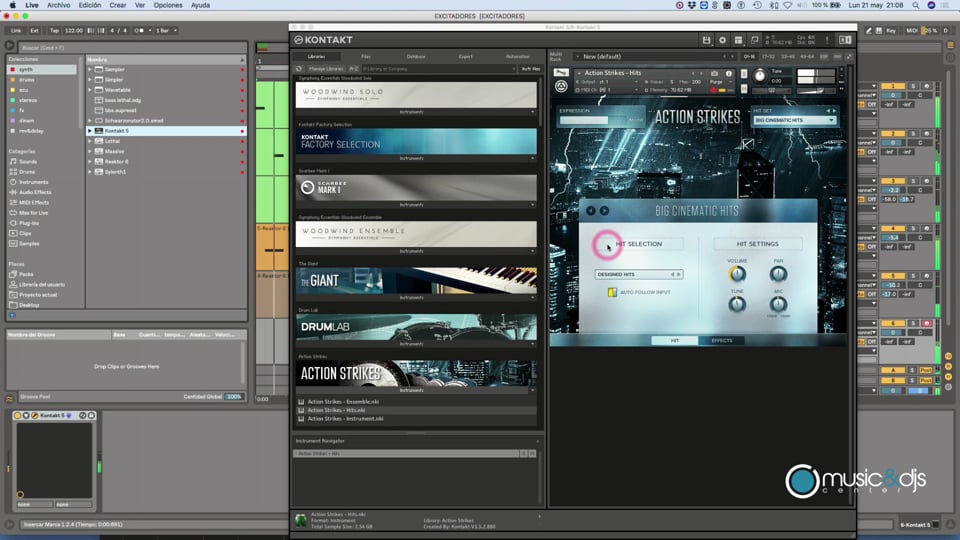Viewport: 960px width, 540px height.
Task: Click Ableton draw mode pencil icon
Action: click(x=868, y=30)
